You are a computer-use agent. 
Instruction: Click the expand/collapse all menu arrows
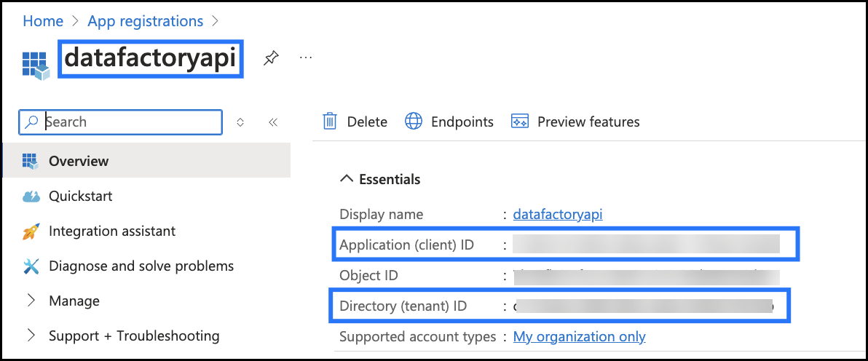click(240, 122)
